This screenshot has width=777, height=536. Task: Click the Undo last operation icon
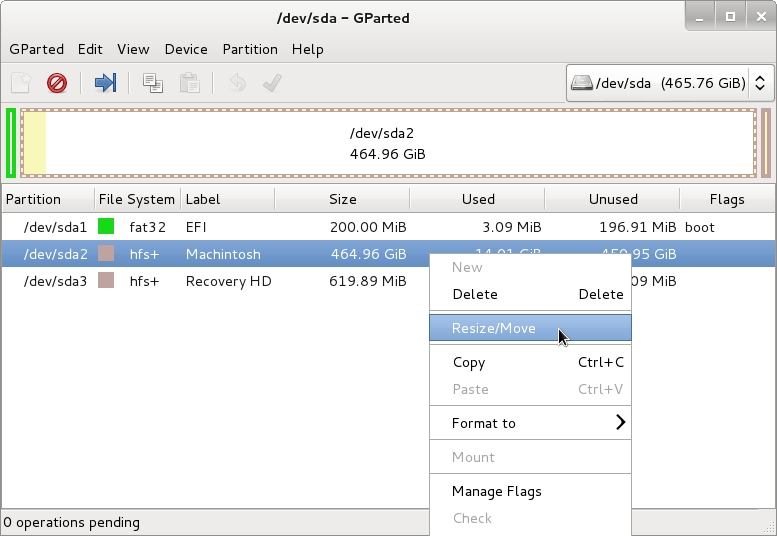pyautogui.click(x=237, y=83)
